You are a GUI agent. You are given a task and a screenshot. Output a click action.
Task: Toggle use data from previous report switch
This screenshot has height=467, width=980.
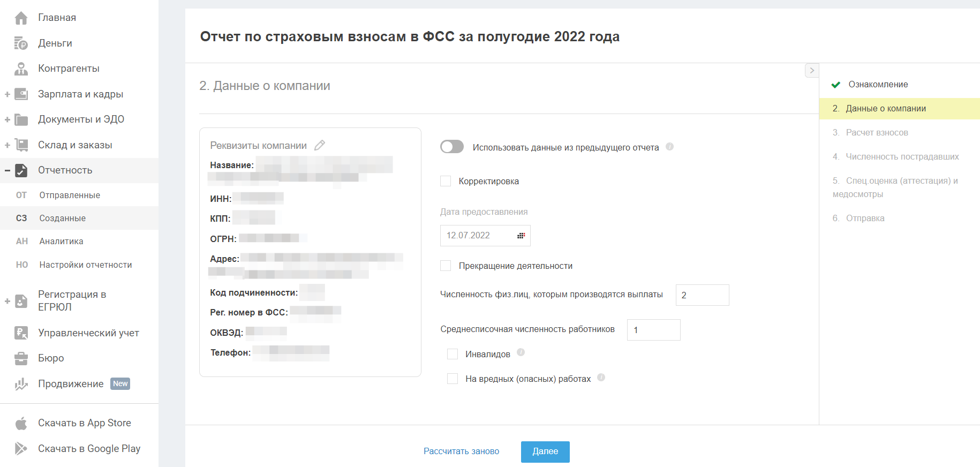click(x=452, y=147)
